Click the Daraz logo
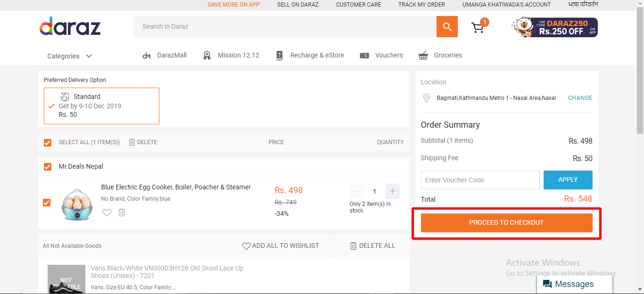Image resolution: width=644 pixels, height=294 pixels. click(70, 26)
